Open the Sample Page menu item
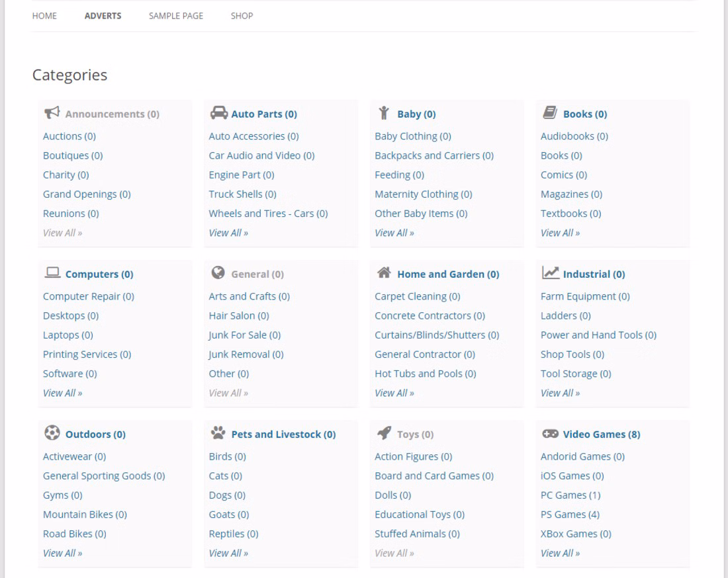Viewport: 728px width, 578px height. [x=176, y=16]
